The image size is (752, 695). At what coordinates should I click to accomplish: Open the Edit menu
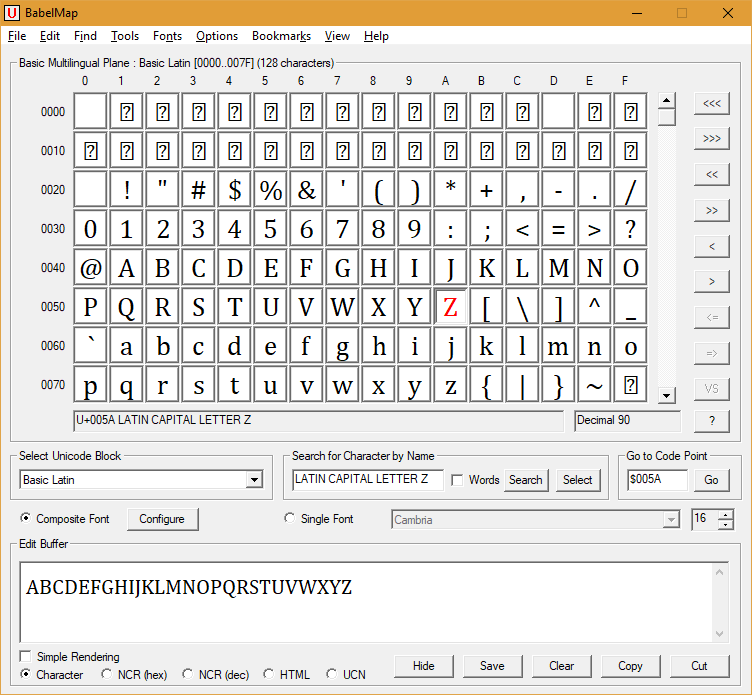point(50,36)
